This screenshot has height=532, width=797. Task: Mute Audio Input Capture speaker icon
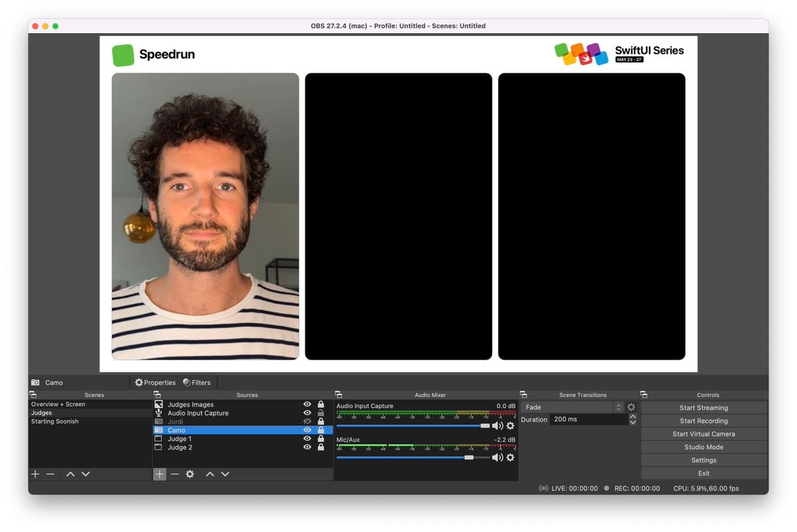click(x=497, y=426)
